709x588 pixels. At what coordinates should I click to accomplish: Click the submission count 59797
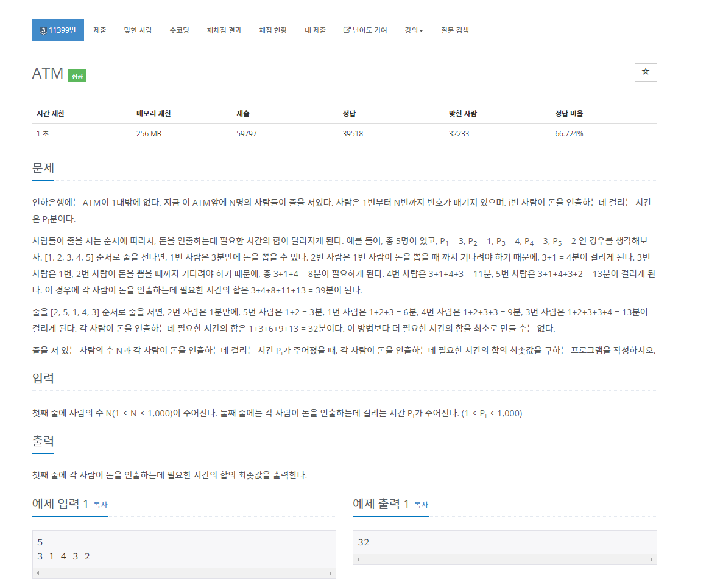(x=247, y=134)
